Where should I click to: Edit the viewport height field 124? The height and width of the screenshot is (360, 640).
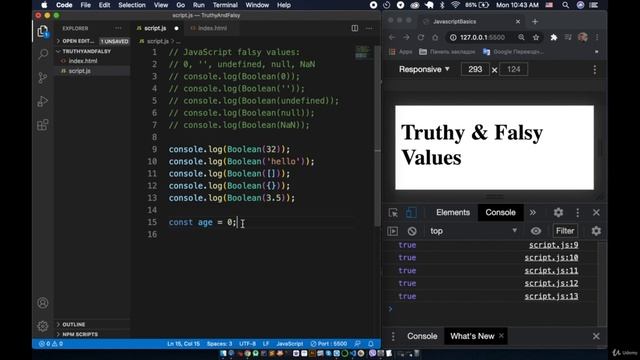(x=513, y=69)
